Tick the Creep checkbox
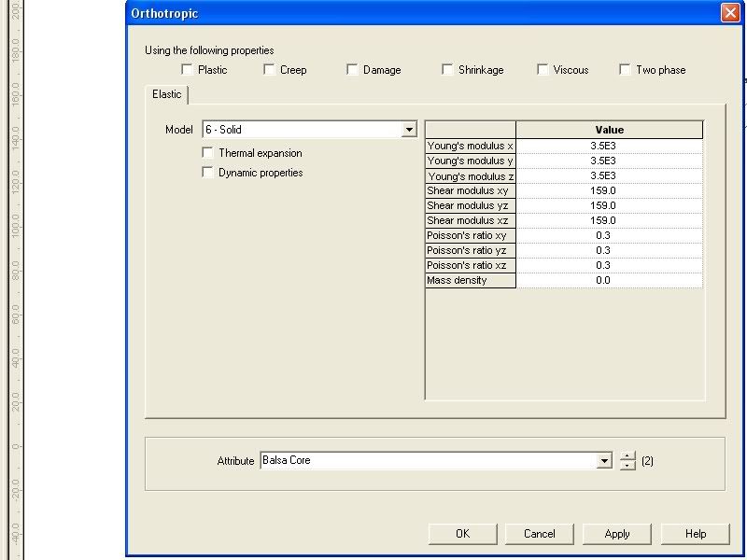This screenshot has height=560, width=747. click(x=269, y=69)
